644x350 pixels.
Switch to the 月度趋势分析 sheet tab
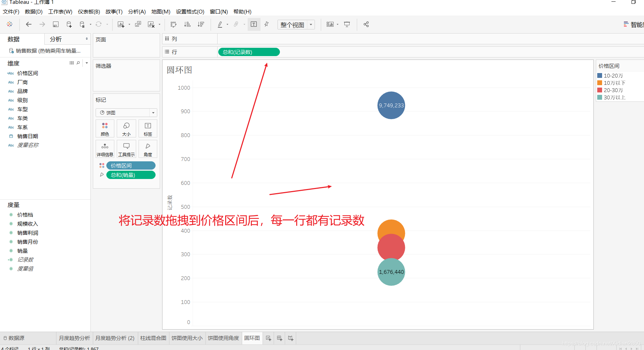coord(74,338)
